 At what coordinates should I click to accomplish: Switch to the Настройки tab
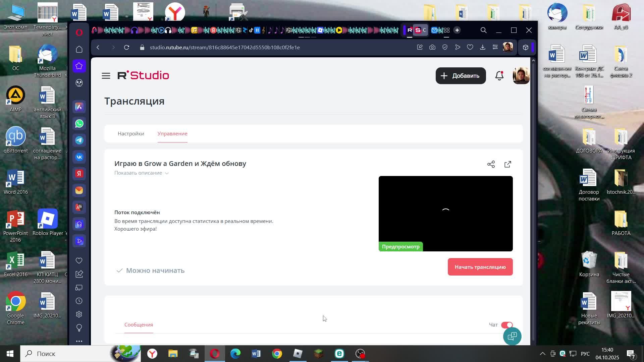(x=131, y=134)
